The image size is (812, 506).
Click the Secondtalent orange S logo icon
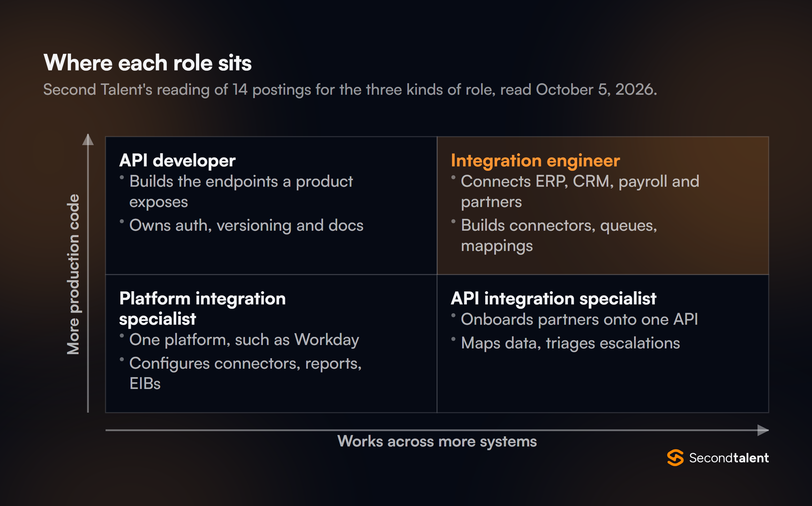675,458
